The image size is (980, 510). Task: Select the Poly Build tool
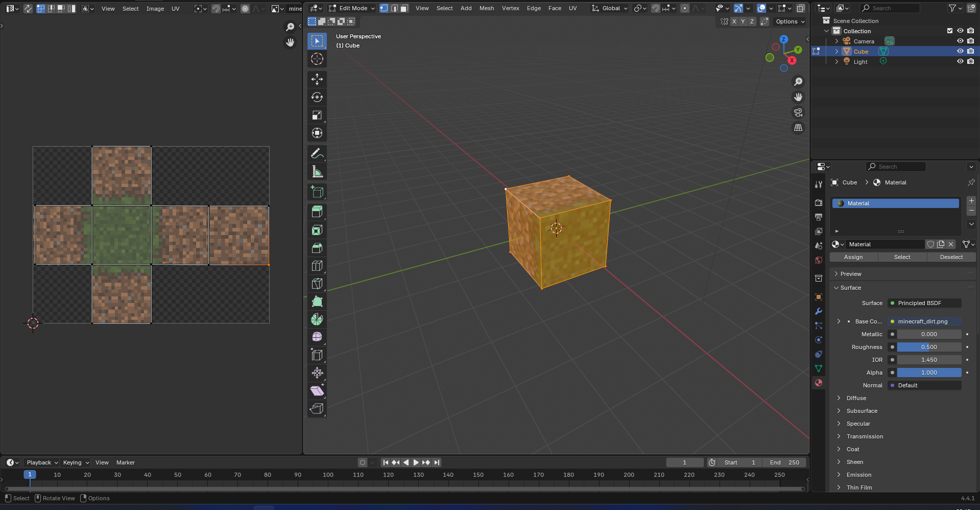(x=317, y=302)
